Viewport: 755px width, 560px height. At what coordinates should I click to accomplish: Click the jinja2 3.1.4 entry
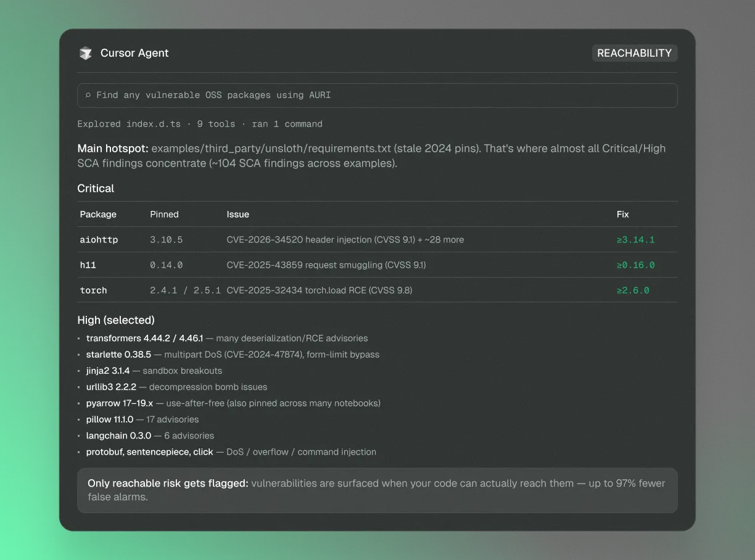tap(154, 371)
